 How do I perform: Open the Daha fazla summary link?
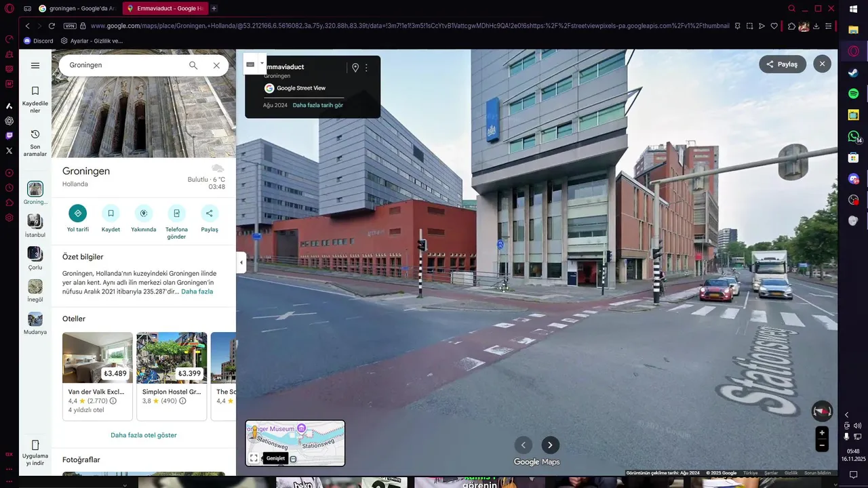tap(197, 291)
